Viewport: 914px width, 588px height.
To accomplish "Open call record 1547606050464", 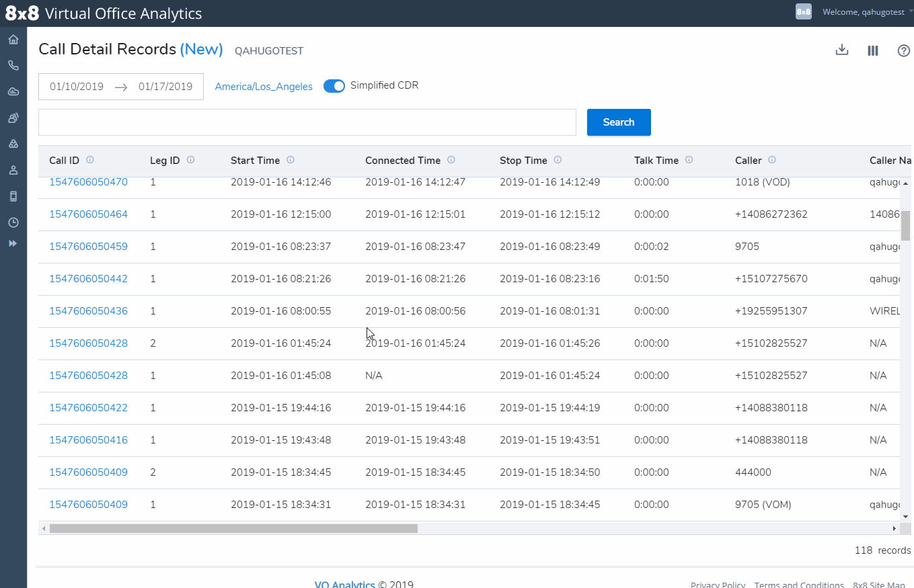I will point(88,214).
